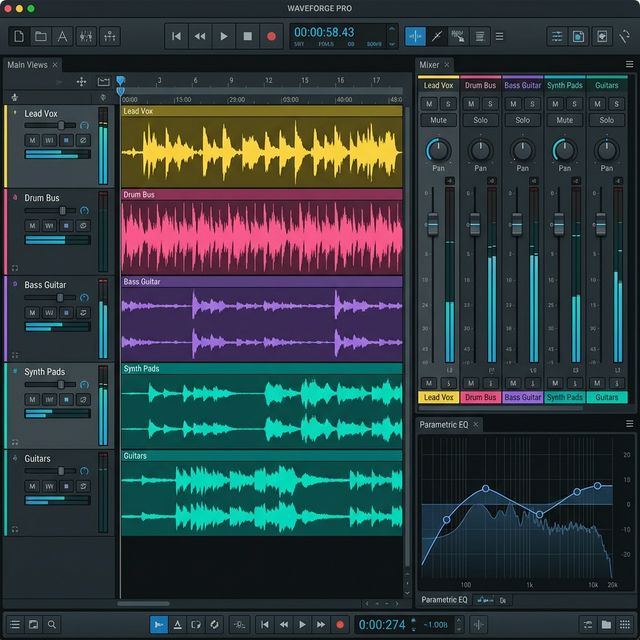This screenshot has height=640, width=640.
Task: Select the razor cut tool icon
Action: (x=437, y=36)
